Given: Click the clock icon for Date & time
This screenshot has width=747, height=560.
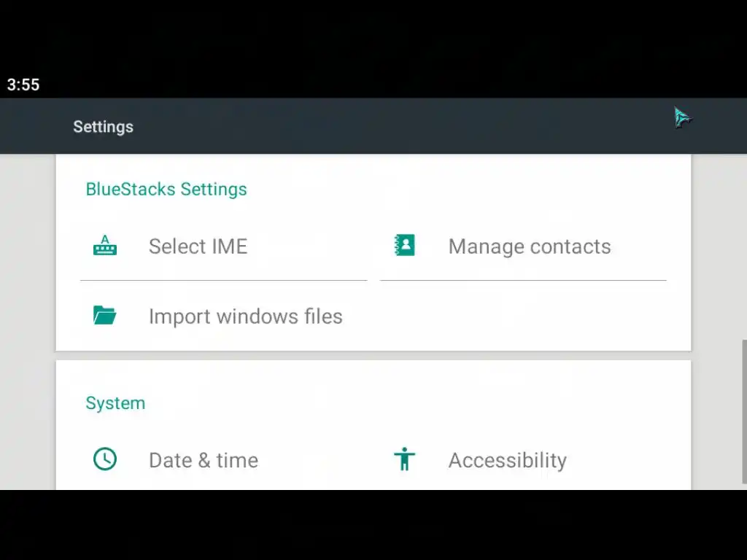Looking at the screenshot, I should click(105, 459).
